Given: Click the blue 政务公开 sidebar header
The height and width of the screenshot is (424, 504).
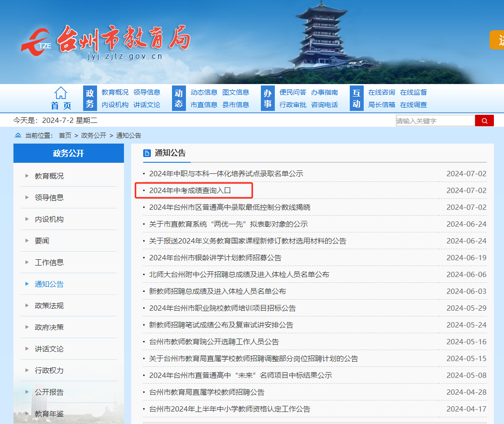Looking at the screenshot, I should 68,153.
